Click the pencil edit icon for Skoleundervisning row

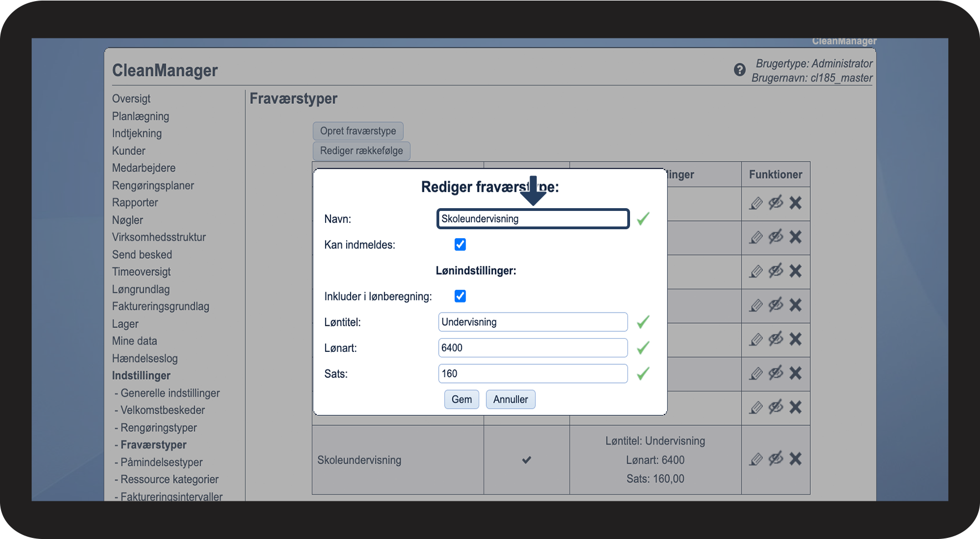756,459
